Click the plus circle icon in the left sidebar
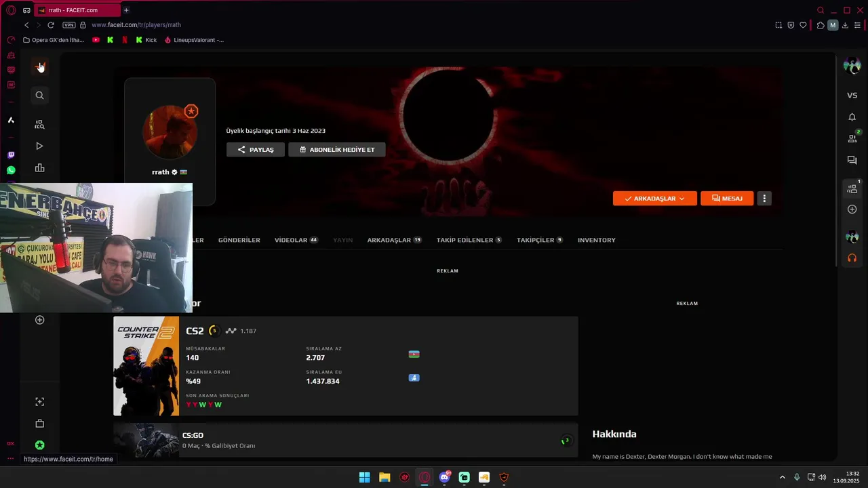Image resolution: width=868 pixels, height=488 pixels. (39, 320)
